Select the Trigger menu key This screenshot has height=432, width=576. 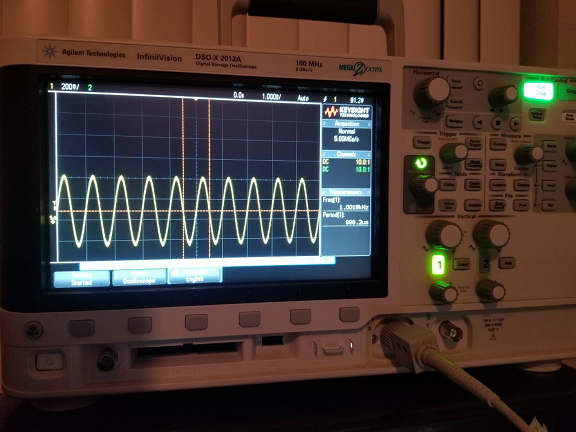click(x=422, y=142)
